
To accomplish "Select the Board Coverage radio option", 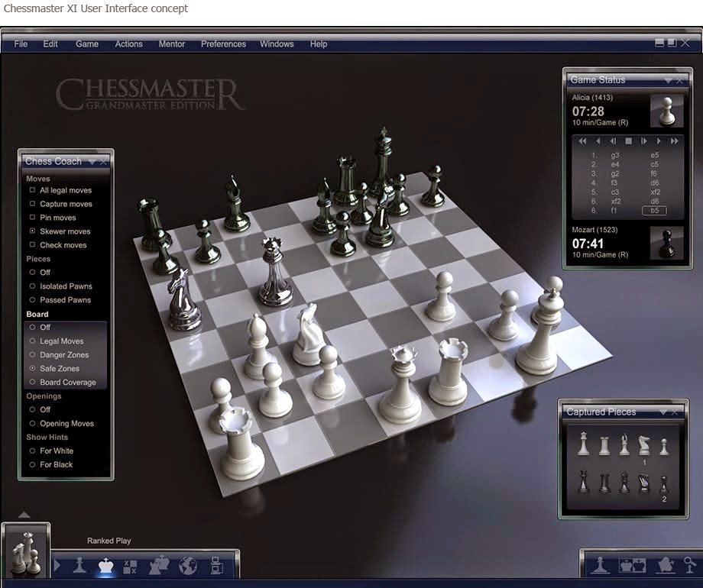I will [x=32, y=382].
